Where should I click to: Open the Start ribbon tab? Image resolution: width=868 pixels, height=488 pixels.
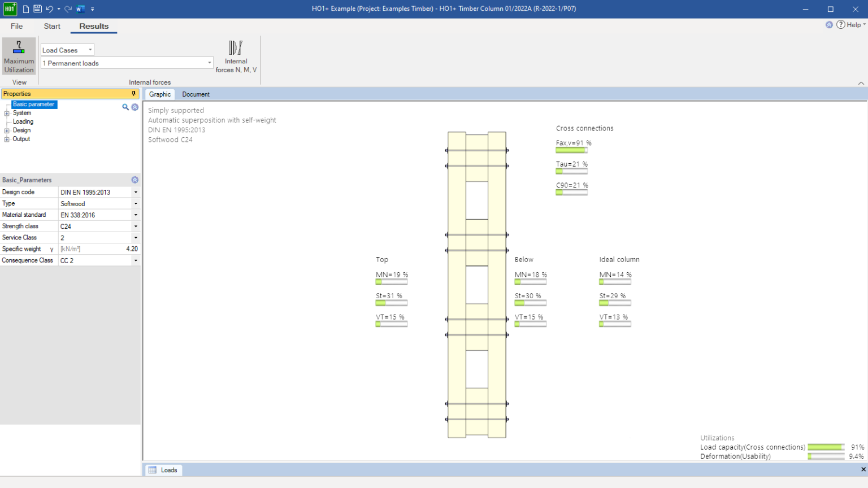click(51, 26)
